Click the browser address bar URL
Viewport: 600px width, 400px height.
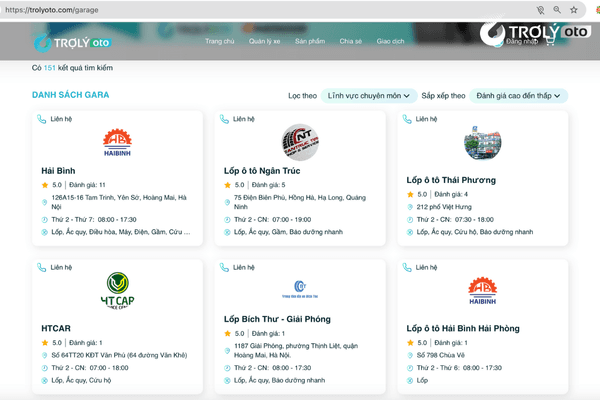[52, 10]
